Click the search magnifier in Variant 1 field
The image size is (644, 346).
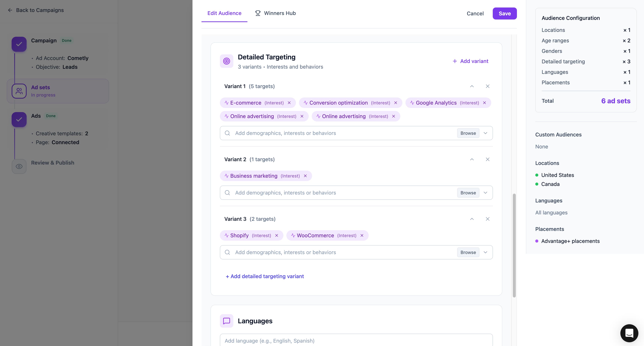(227, 133)
